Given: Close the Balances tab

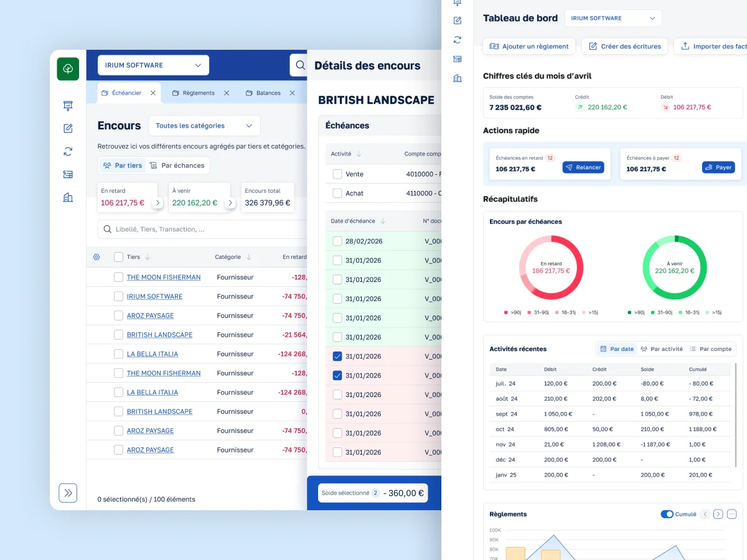Looking at the screenshot, I should [x=293, y=93].
